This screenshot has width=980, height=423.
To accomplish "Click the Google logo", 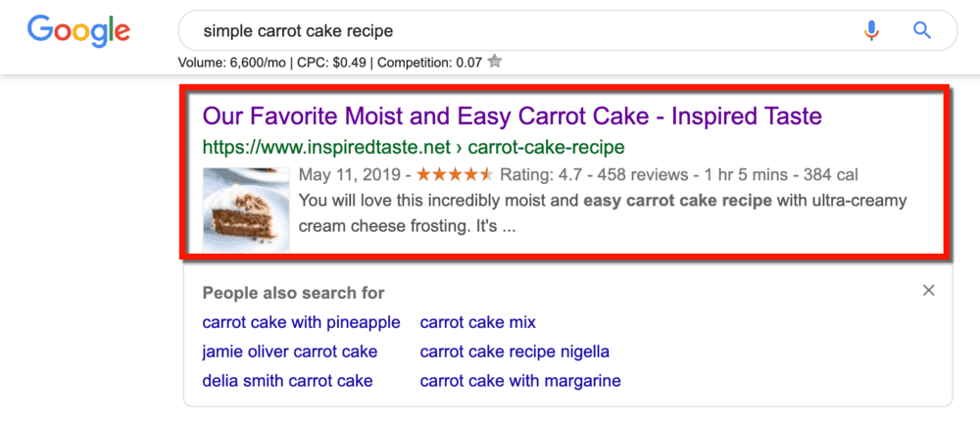I will click(x=78, y=31).
